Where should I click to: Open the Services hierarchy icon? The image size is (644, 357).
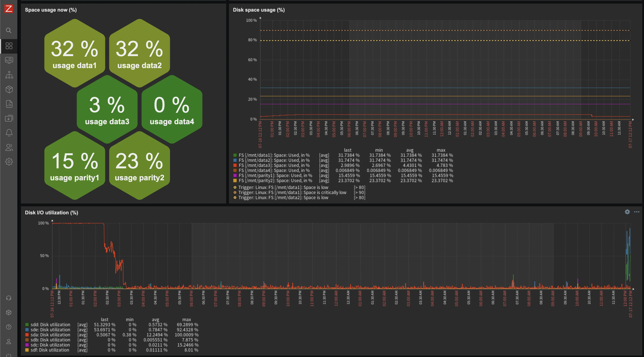[x=9, y=75]
